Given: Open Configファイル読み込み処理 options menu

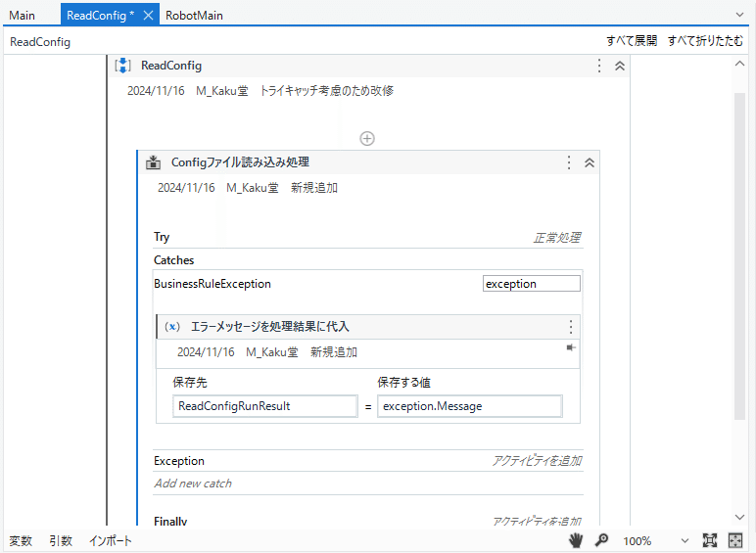Looking at the screenshot, I should [x=569, y=162].
